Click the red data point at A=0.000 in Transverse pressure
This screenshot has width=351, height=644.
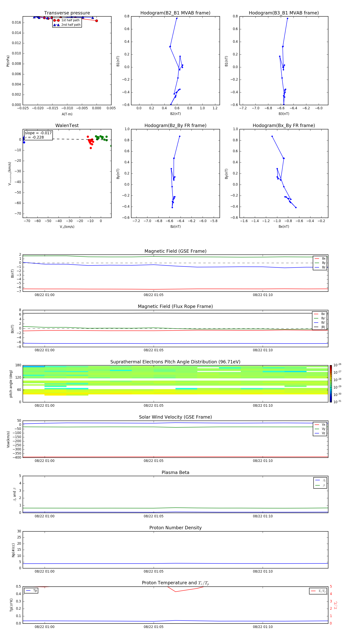(97, 21)
